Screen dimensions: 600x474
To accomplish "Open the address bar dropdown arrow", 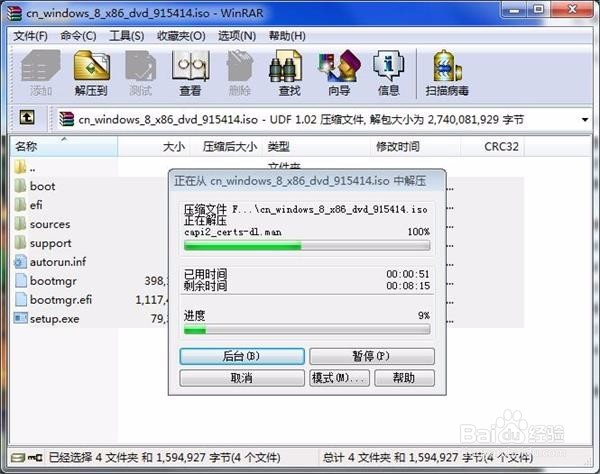I will point(585,120).
